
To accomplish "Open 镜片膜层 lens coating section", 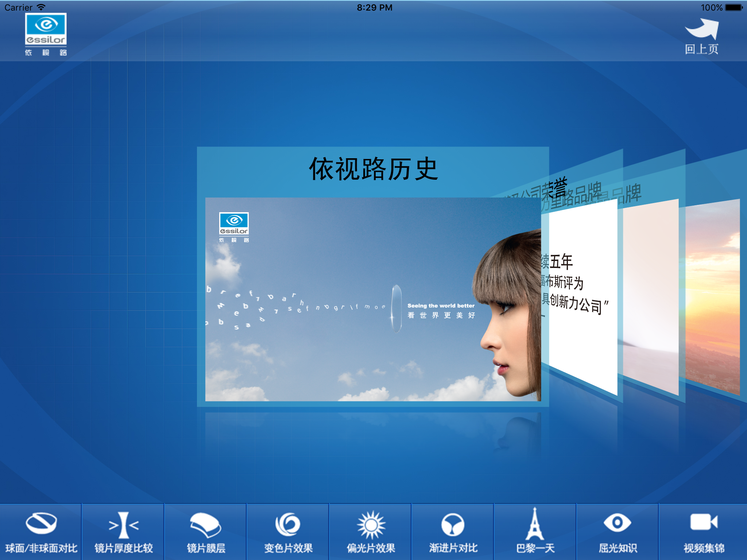I will pos(206,532).
